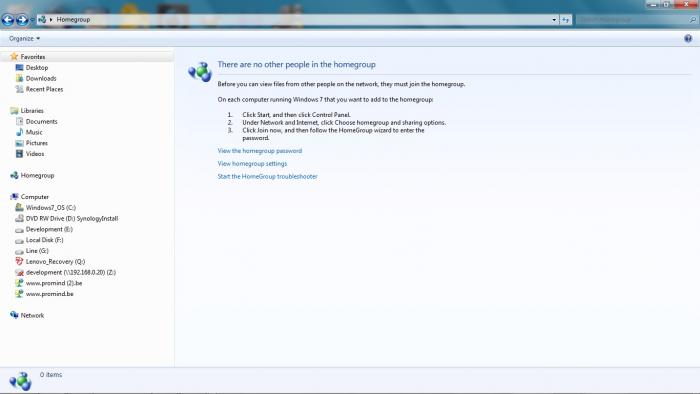Open www.promind.be network location
Image resolution: width=700 pixels, height=394 pixels.
pyautogui.click(x=49, y=294)
